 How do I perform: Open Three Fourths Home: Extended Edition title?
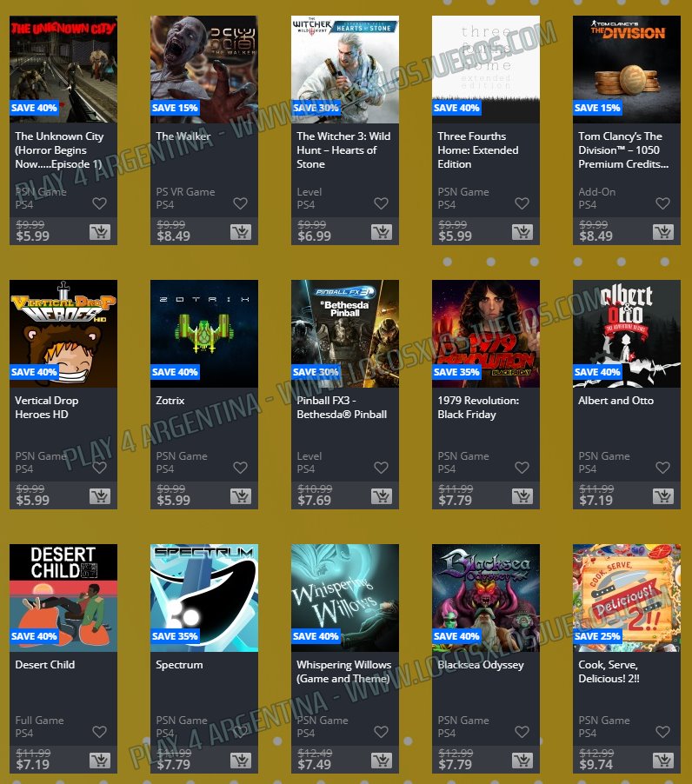pyautogui.click(x=477, y=150)
